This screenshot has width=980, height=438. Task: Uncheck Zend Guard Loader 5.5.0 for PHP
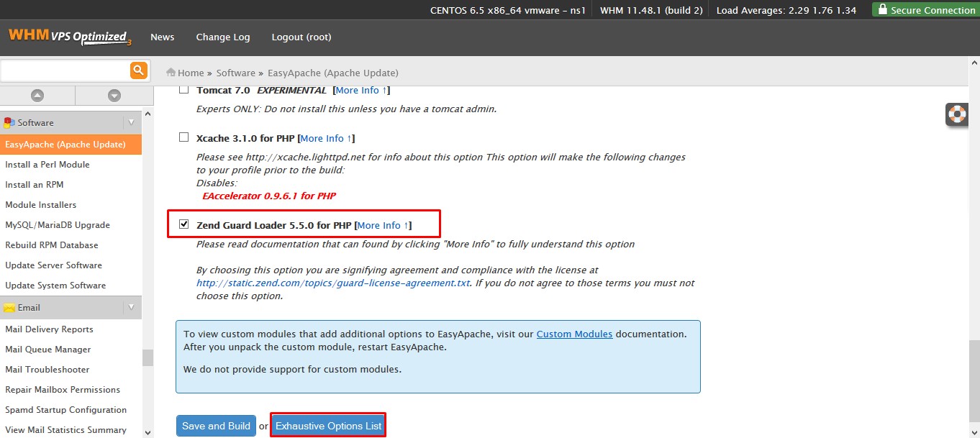point(183,224)
